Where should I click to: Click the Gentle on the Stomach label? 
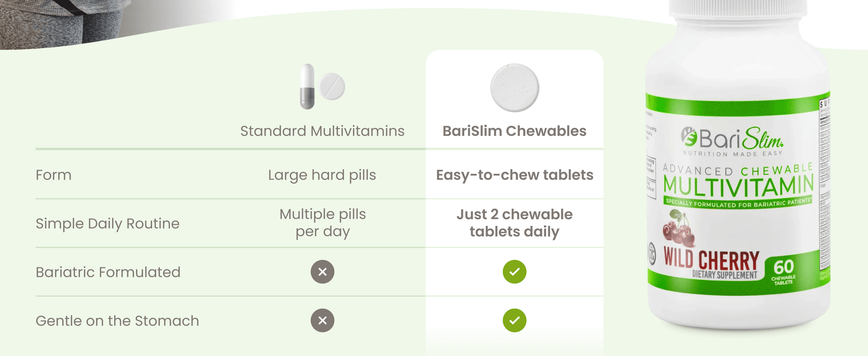coord(118,321)
